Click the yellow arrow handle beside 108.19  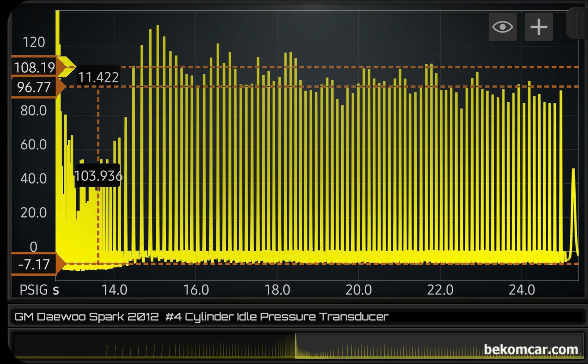point(66,66)
